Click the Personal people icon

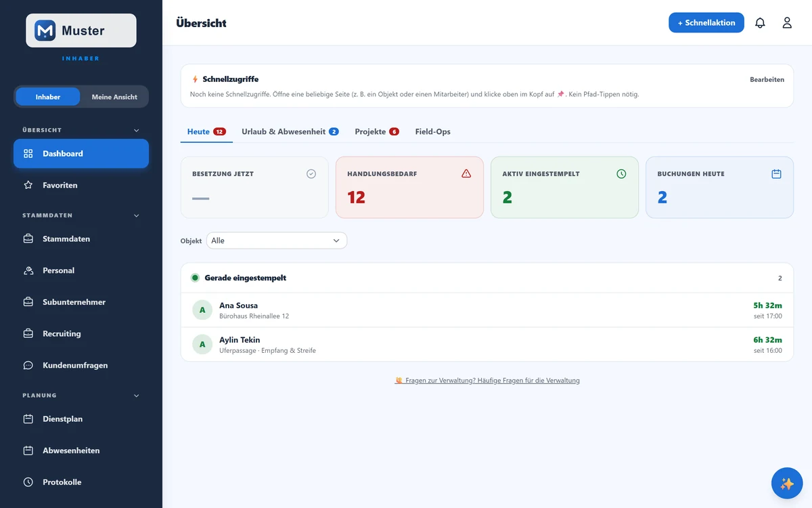[28, 270]
